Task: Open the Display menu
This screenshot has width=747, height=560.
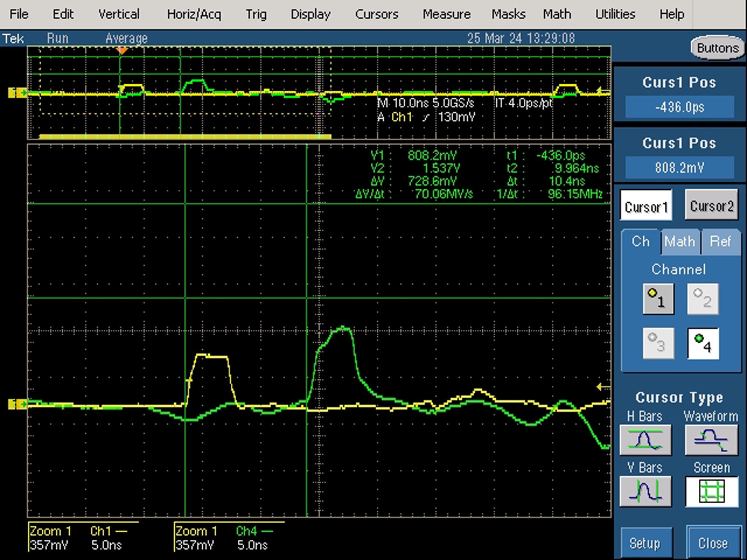Action: (310, 14)
